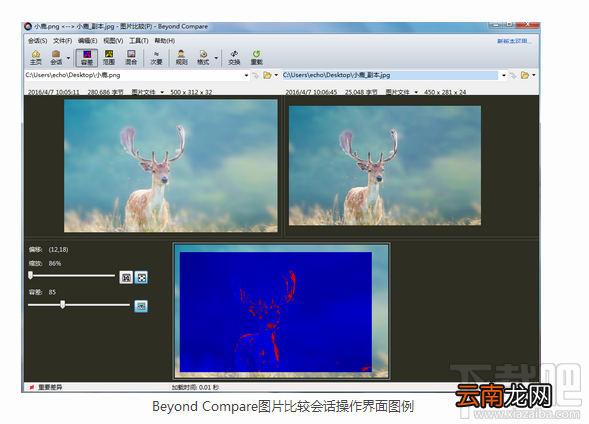589x424 pixels.
Task: Expand the right browse folder dropdown arrow
Action: (x=534, y=75)
